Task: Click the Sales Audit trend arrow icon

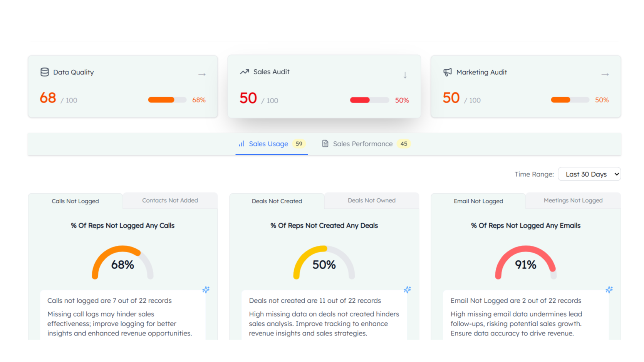Action: (x=244, y=72)
